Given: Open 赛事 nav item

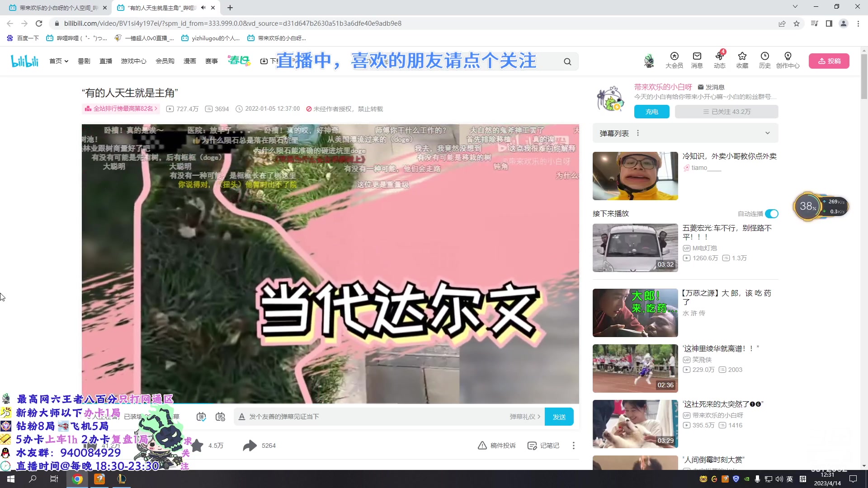Looking at the screenshot, I should click(212, 61).
